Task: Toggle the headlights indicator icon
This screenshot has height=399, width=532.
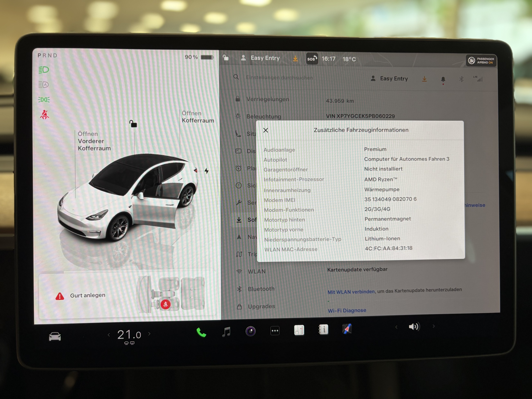Action: pyautogui.click(x=44, y=70)
